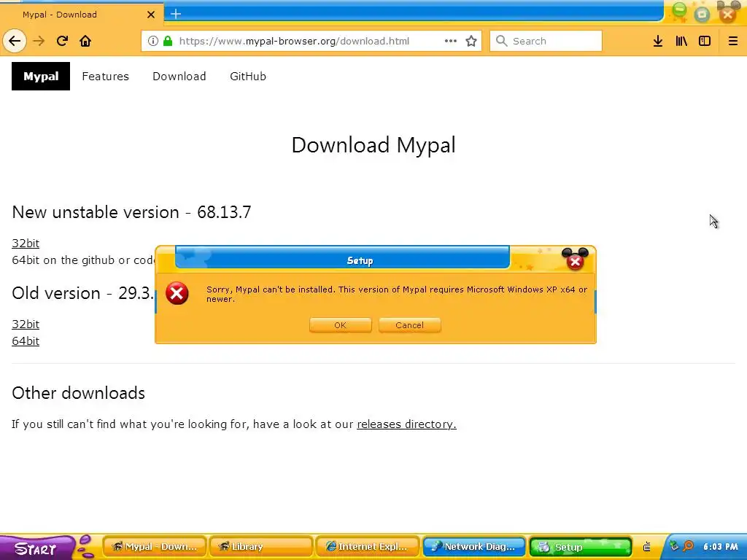The height and width of the screenshot is (560, 747).
Task: Download 64bit of old version
Action: (x=26, y=341)
